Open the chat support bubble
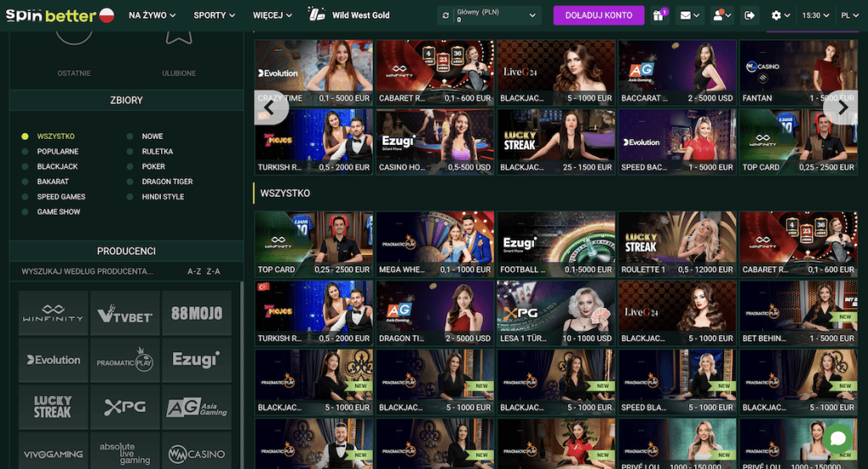The image size is (868, 469). (x=837, y=438)
